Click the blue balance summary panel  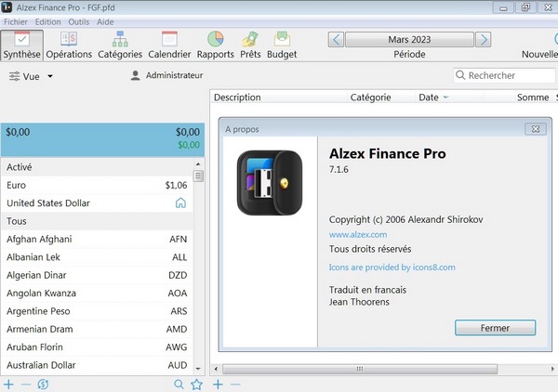[x=102, y=139]
